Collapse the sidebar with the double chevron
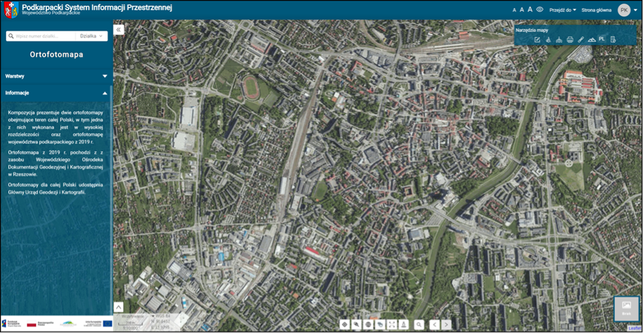Image resolution: width=644 pixels, height=334 pixels. pyautogui.click(x=119, y=29)
